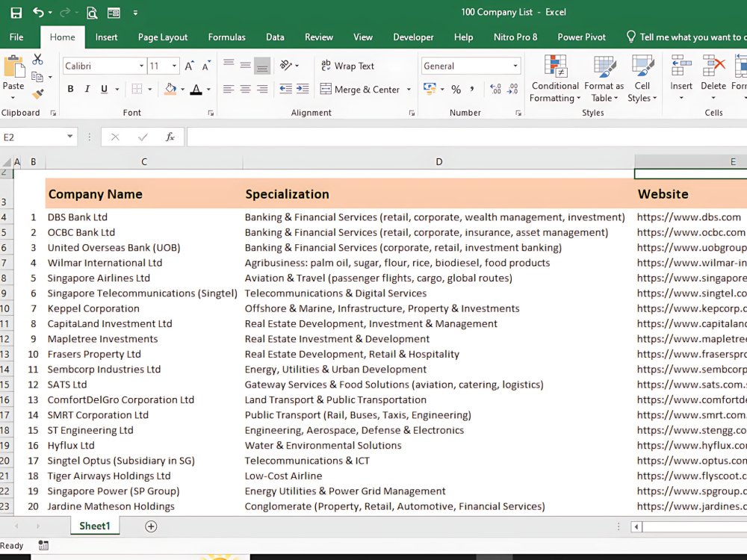Click the Fill Color bucket swatch
This screenshot has width=747, height=560.
[170, 89]
